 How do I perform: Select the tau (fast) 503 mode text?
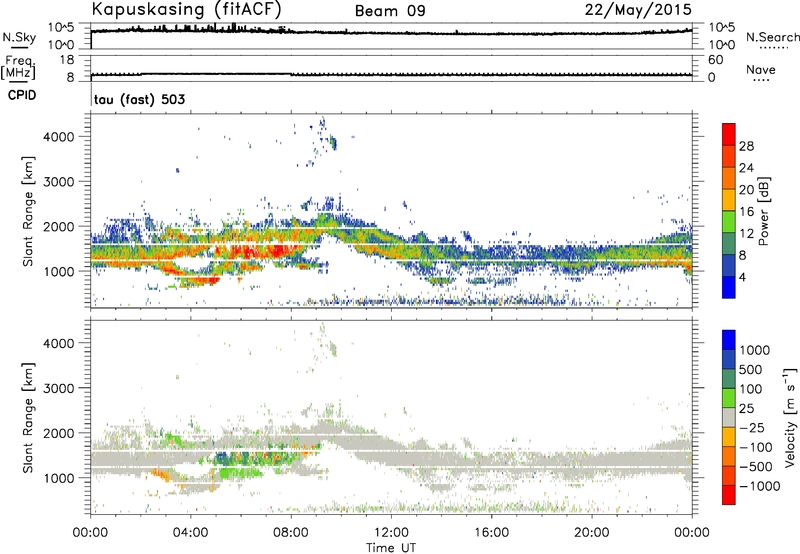click(139, 99)
